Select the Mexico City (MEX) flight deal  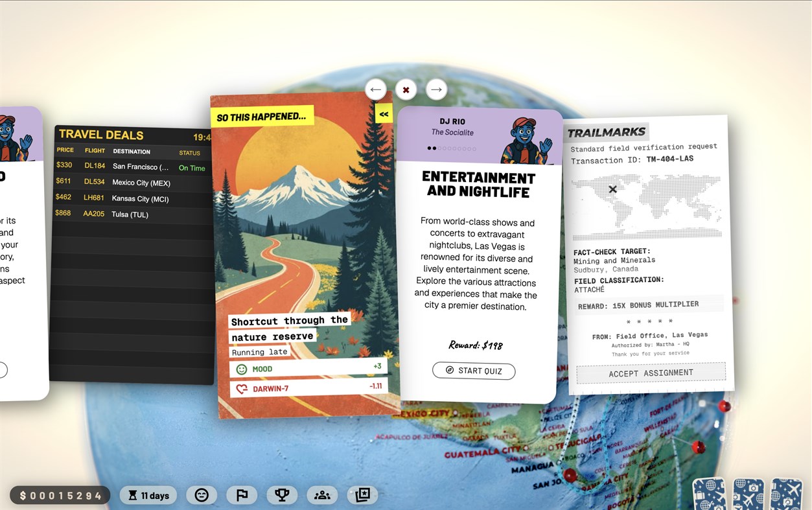133,182
